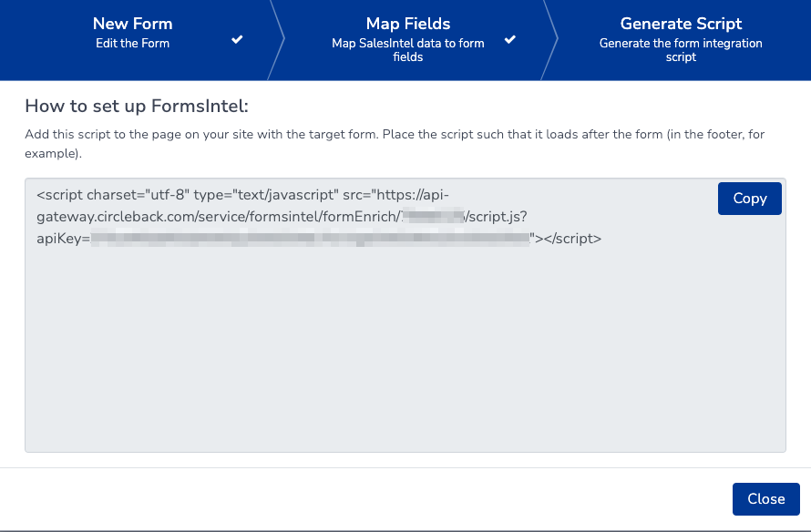This screenshot has width=811, height=532.
Task: Click 'Map SalesIntel data to form fields' text
Action: 408,50
